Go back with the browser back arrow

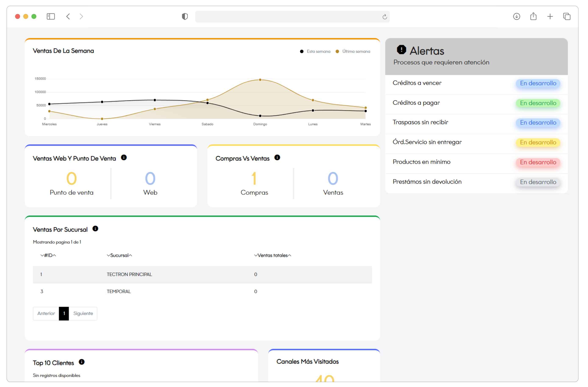[68, 17]
